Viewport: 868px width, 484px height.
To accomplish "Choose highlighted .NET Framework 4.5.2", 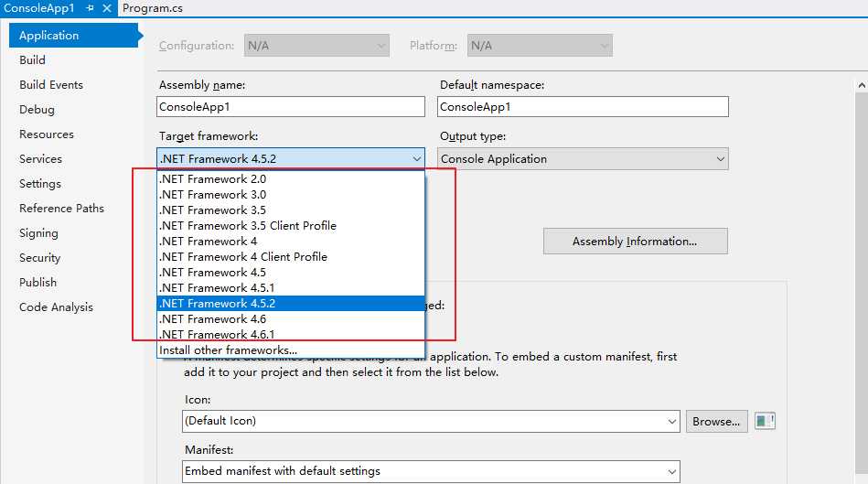I will coord(291,304).
